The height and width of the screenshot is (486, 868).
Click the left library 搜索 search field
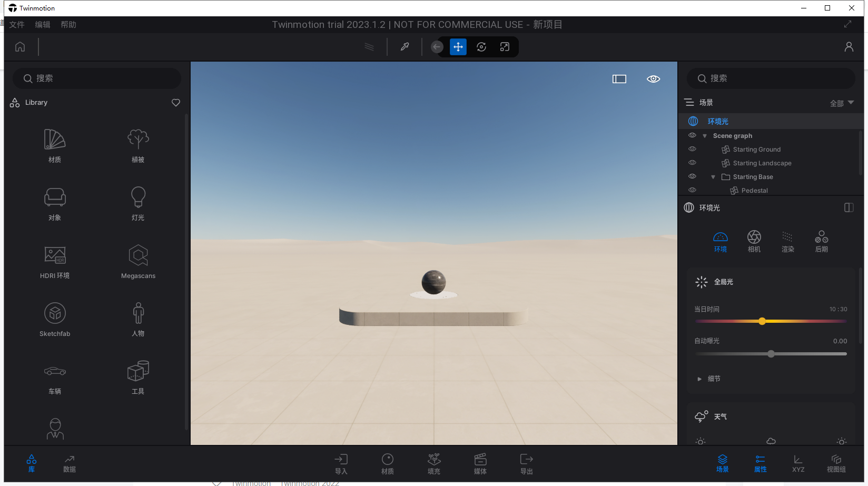(x=97, y=78)
